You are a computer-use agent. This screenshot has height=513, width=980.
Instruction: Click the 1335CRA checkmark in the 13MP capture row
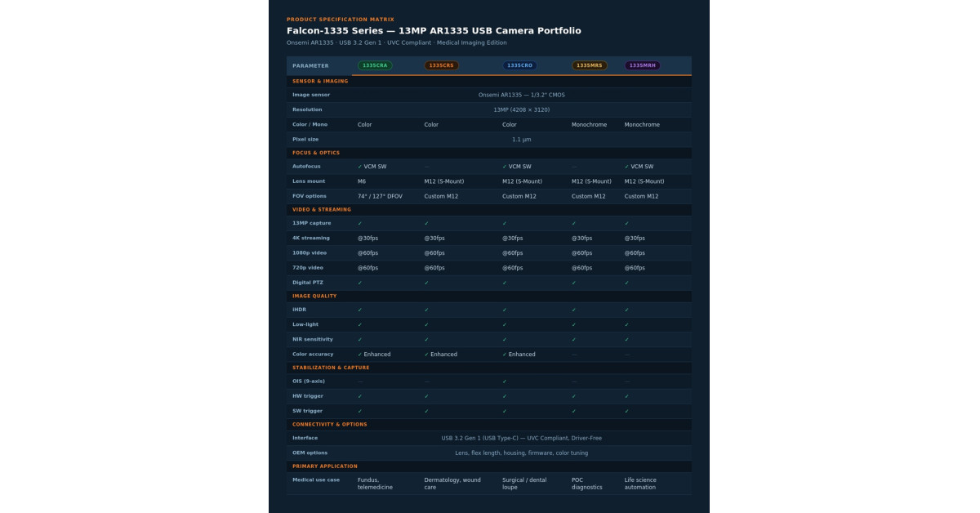point(360,223)
